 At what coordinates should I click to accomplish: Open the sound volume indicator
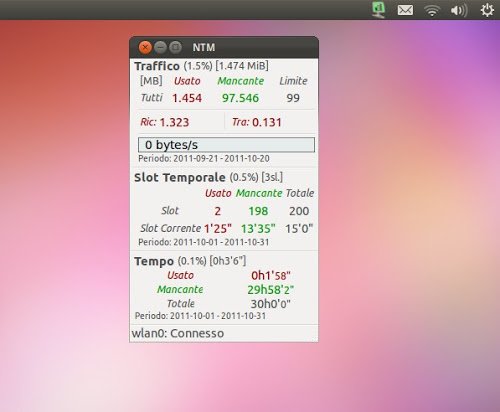click(x=459, y=10)
